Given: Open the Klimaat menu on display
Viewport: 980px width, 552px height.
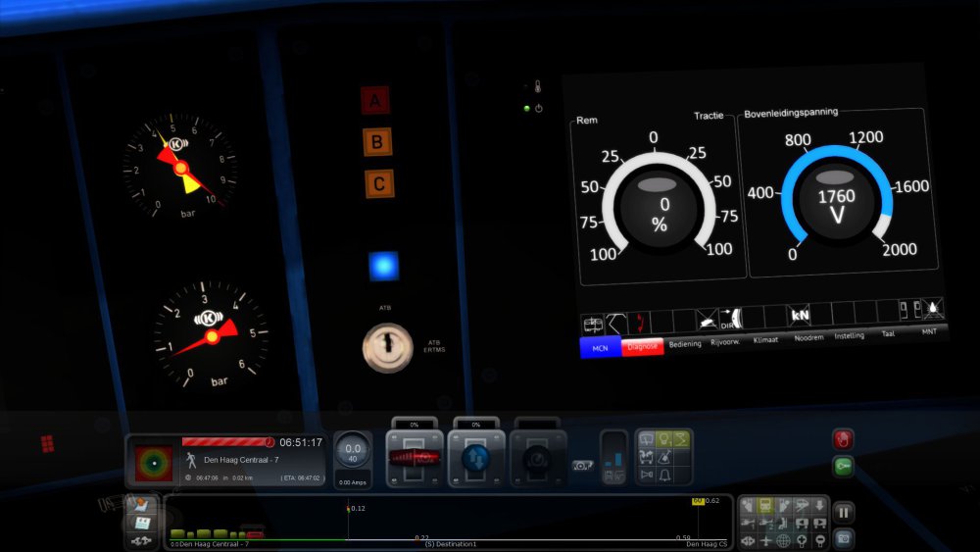Looking at the screenshot, I should (765, 340).
